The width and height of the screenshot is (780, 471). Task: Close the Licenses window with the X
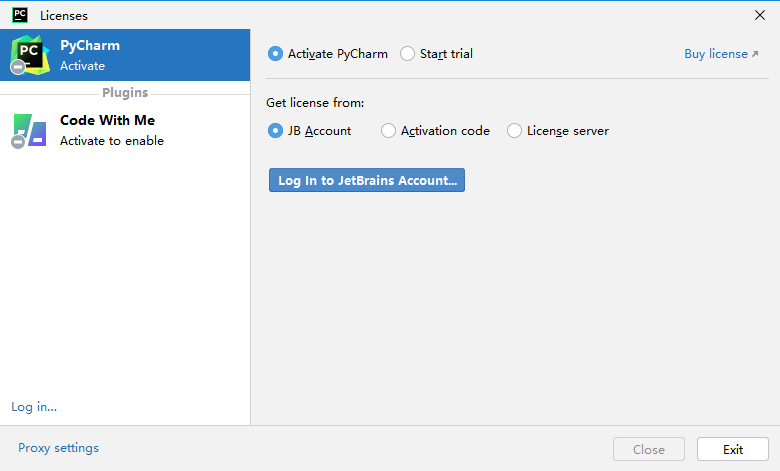pyautogui.click(x=760, y=15)
